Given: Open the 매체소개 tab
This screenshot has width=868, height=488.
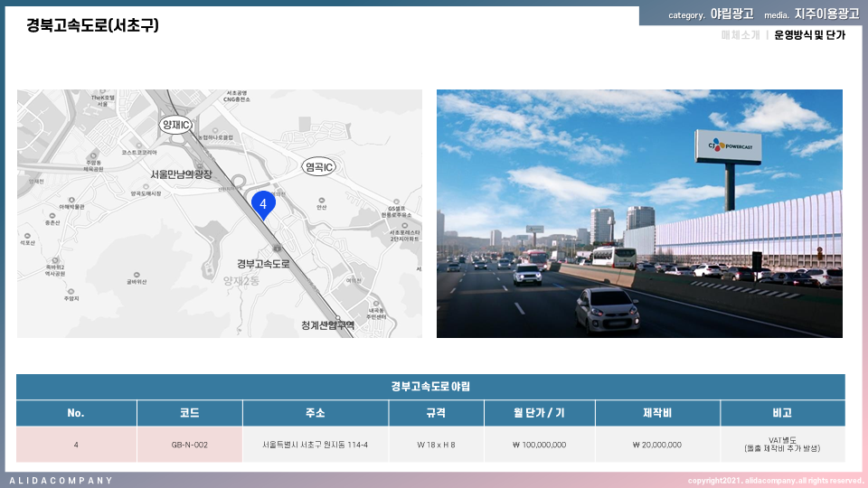Looking at the screenshot, I should pos(740,35).
